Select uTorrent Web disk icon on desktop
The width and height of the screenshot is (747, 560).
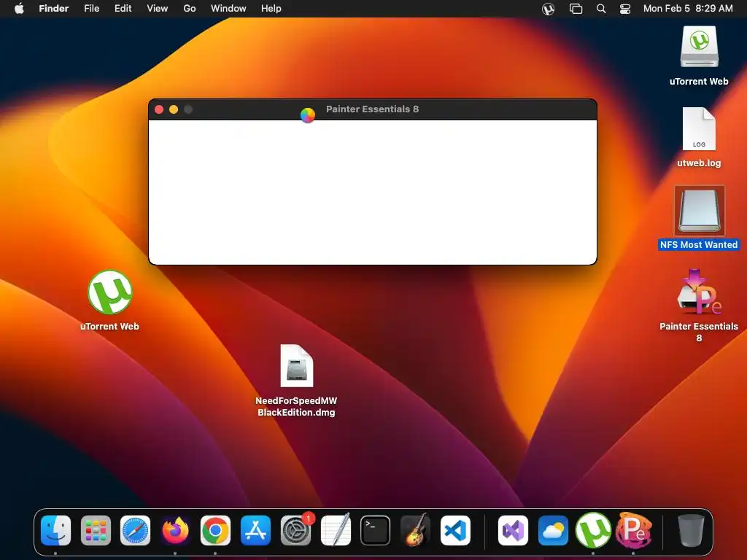click(699, 47)
